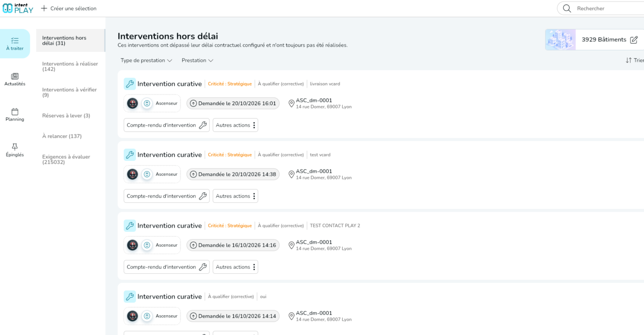Image resolution: width=644 pixels, height=335 pixels.
Task: Select Exigences à évaluer (215032)
Action: (x=71, y=159)
